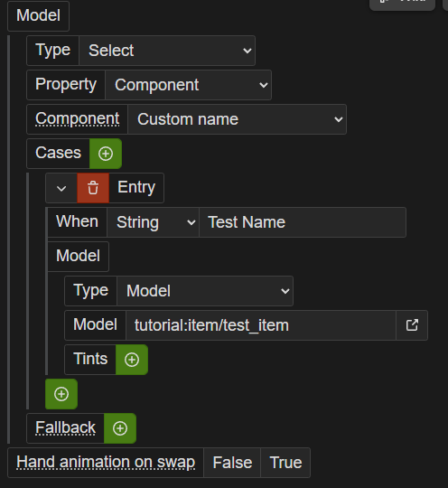Click the tutorial:item/test_item model input field

pos(261,325)
